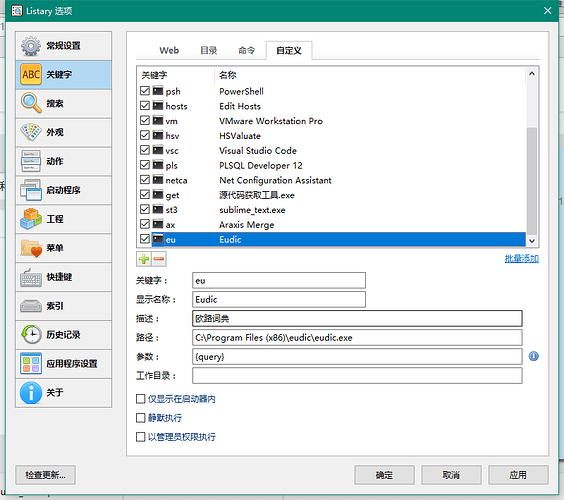Focus the empty 工作目录 field
The image size is (564, 500).
point(357,376)
